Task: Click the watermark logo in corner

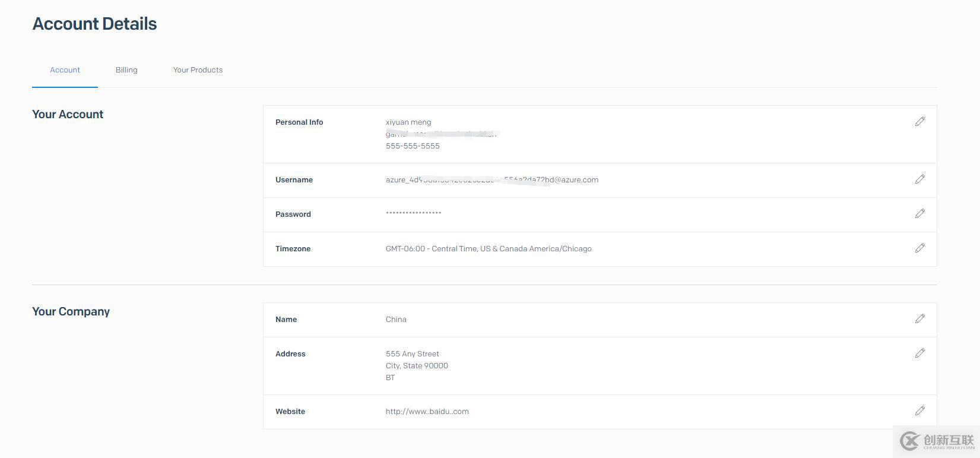Action: click(x=936, y=441)
